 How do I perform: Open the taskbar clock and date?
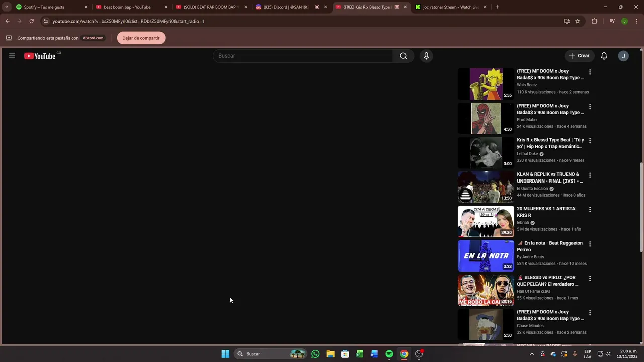click(x=628, y=354)
